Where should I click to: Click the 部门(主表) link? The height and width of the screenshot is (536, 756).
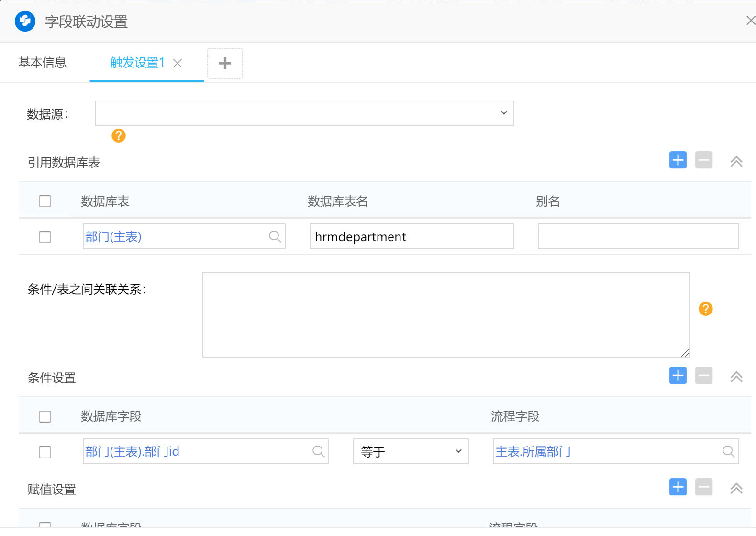(x=113, y=237)
